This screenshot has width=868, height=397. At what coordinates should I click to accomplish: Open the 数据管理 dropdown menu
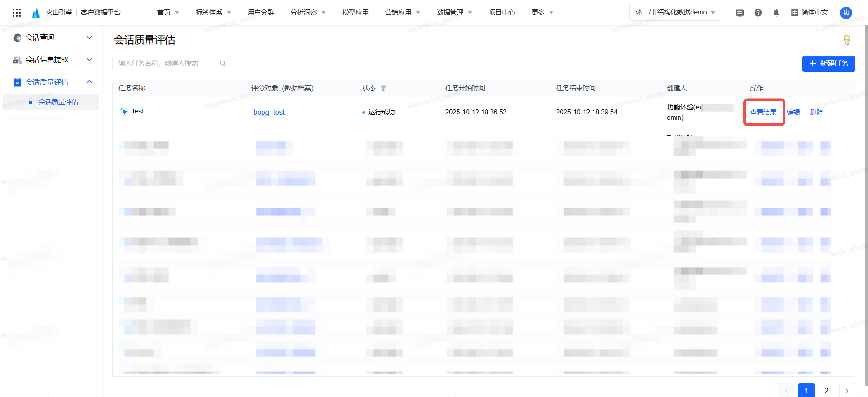(x=454, y=13)
